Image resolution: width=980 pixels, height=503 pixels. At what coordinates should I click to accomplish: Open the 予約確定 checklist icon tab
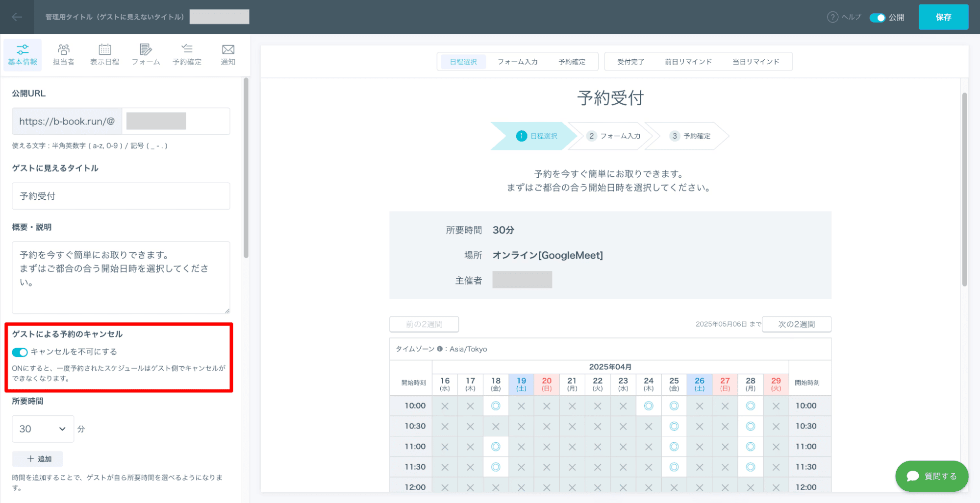point(187,54)
